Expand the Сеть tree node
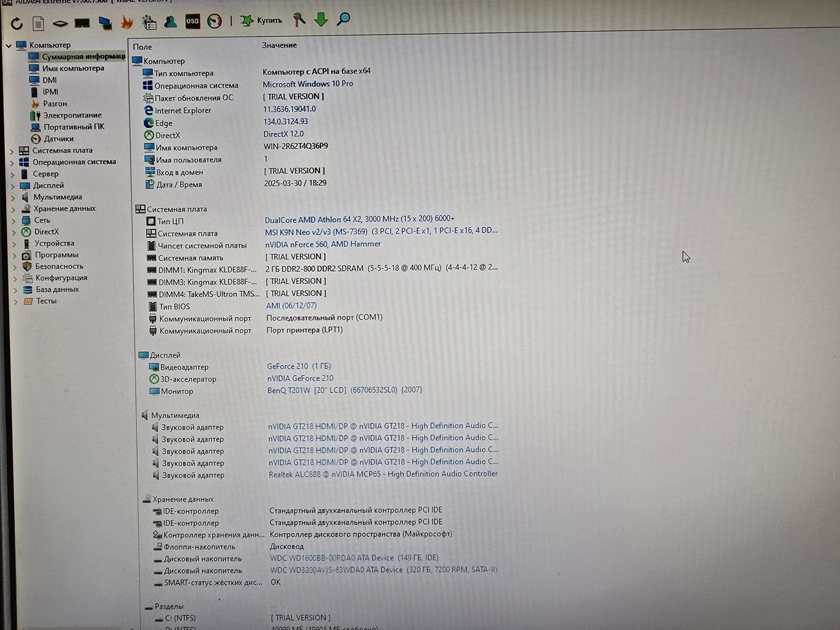This screenshot has width=840, height=630. [x=14, y=220]
